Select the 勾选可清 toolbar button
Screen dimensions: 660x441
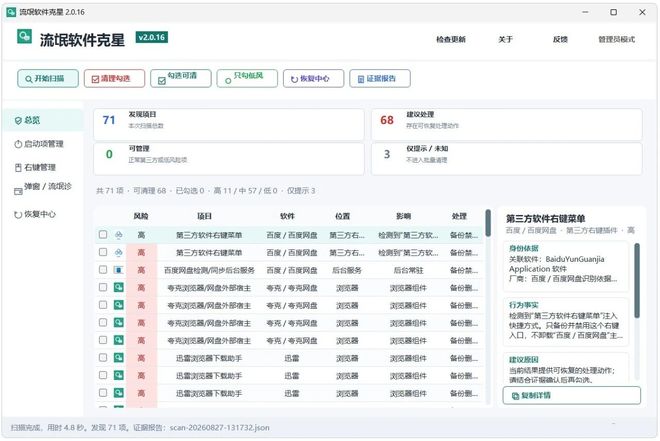[x=181, y=79]
